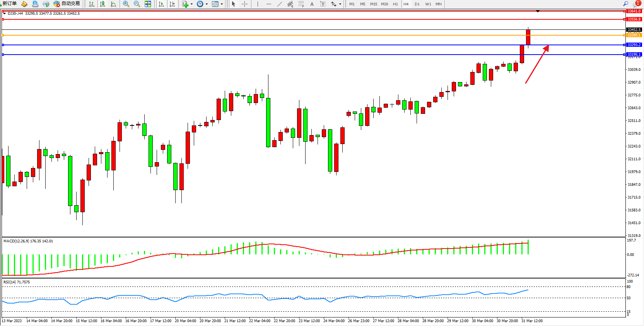Expand the periodicity clock dropdown arrow
Image resolution: width=644 pixels, height=326 pixels.
pos(207,4)
